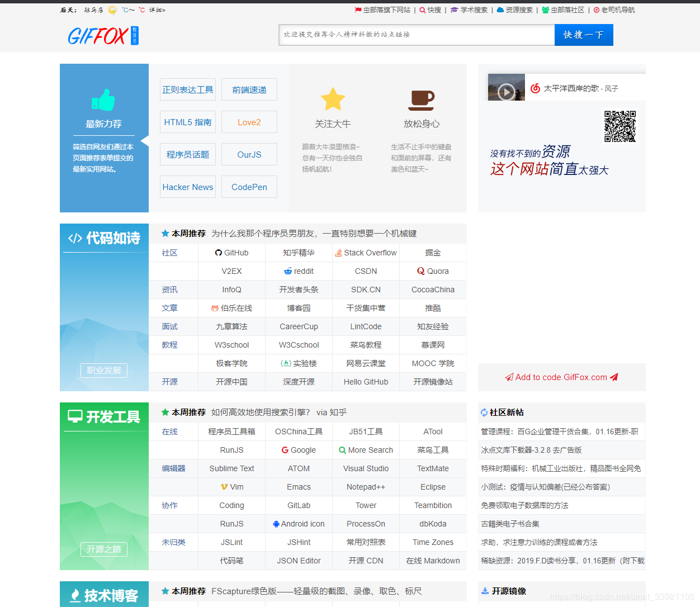Open 学术搜索 graduation cap link
The image size is (700, 607).
pyautogui.click(x=469, y=10)
